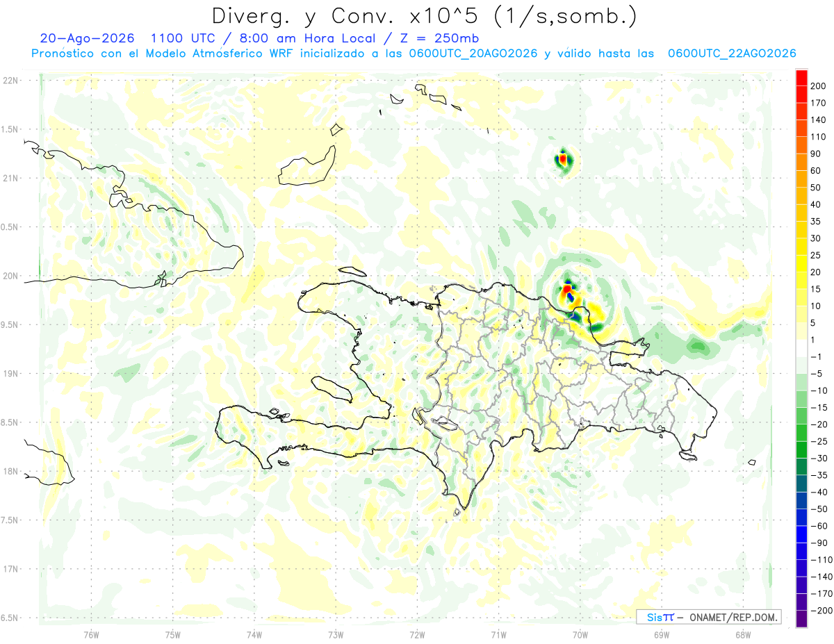Screen dimensions: 834x644
Task: Click the legend value '200'
Action: point(818,85)
